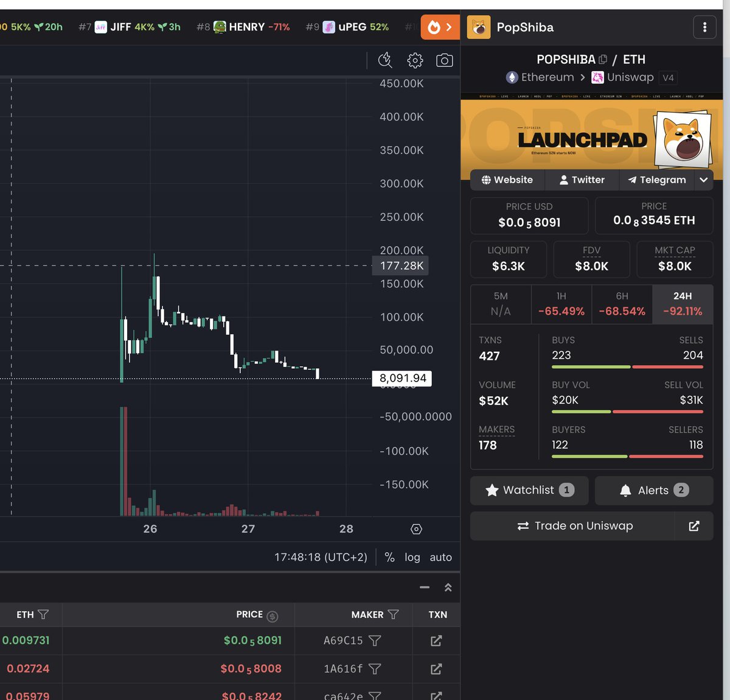730x700 pixels.
Task: Click the date label 27 on time axis
Action: (248, 529)
